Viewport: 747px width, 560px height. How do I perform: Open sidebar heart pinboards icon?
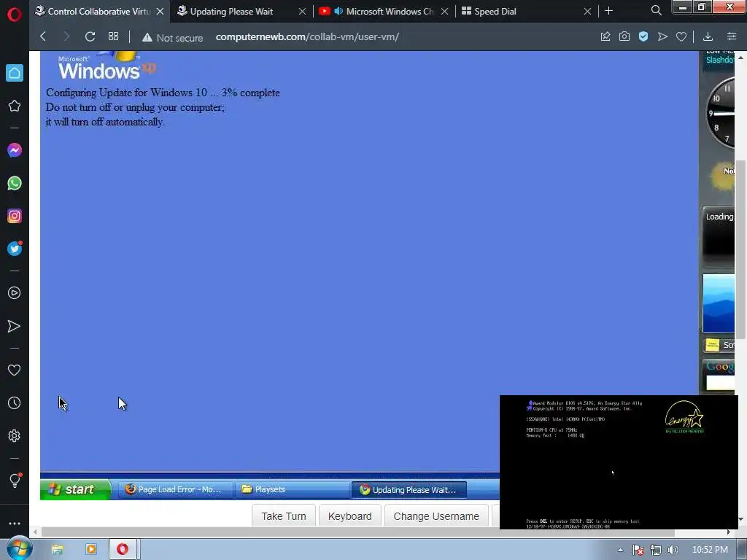(x=15, y=370)
